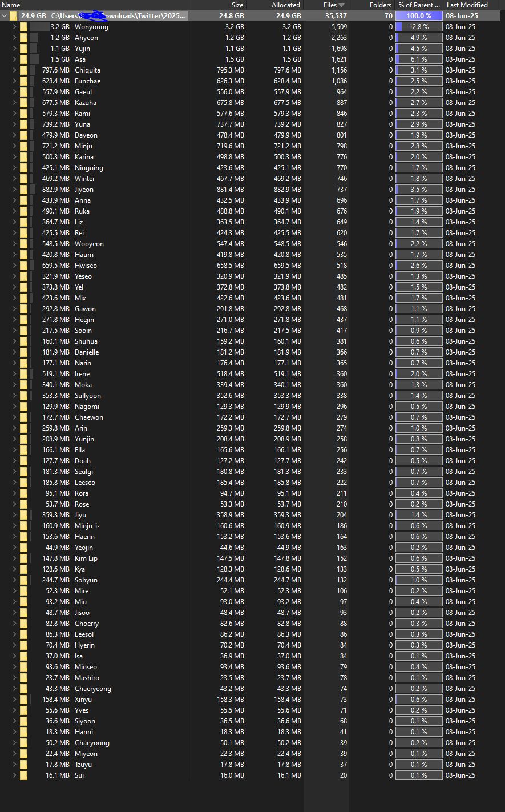
Task: Click the 12.8 % bar for Wonyoung
Action: point(419,27)
